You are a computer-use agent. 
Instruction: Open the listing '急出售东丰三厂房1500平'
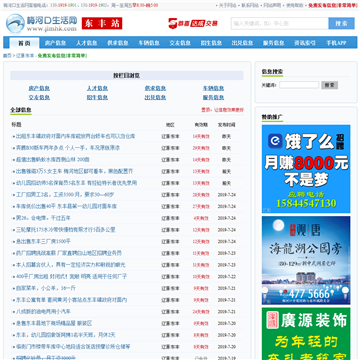point(43,241)
